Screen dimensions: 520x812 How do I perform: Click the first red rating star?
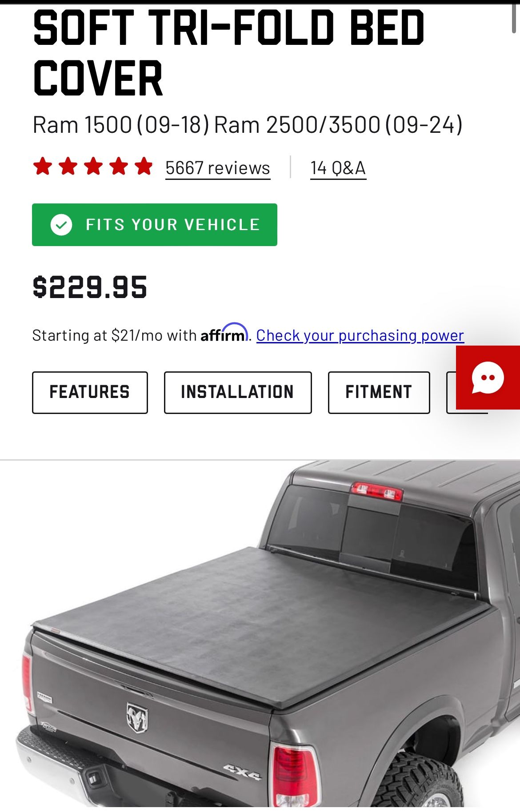[x=43, y=167]
